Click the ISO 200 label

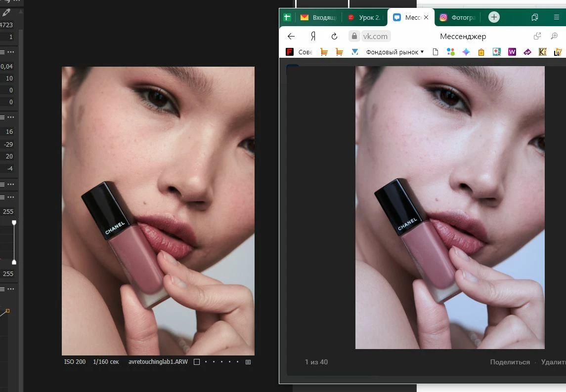point(75,362)
